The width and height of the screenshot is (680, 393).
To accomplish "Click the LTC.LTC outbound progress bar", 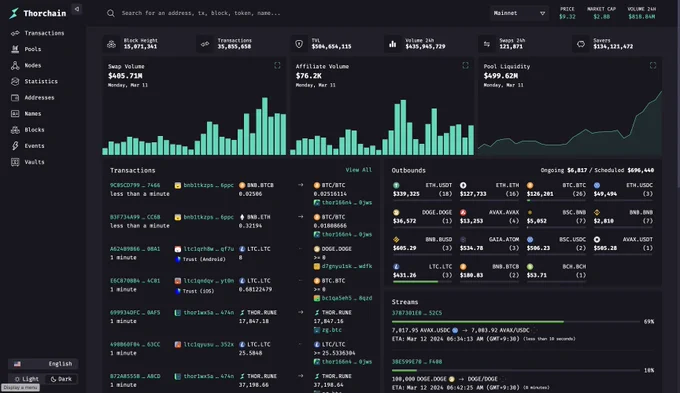I will tap(422, 282).
